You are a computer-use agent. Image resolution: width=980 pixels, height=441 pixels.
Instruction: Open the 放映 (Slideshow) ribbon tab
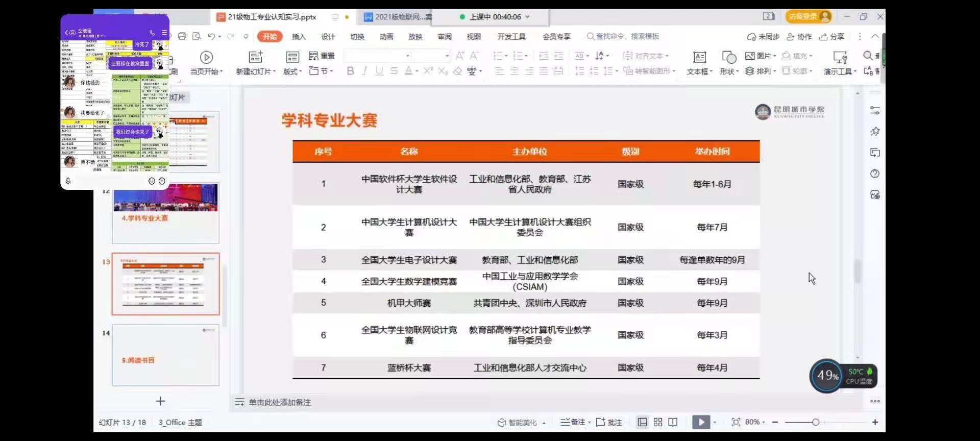tap(415, 36)
